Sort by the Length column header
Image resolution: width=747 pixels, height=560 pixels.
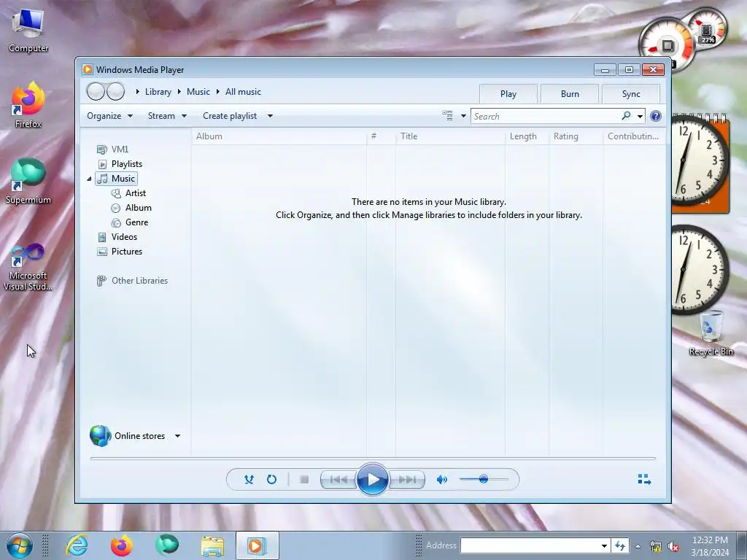pyautogui.click(x=527, y=136)
